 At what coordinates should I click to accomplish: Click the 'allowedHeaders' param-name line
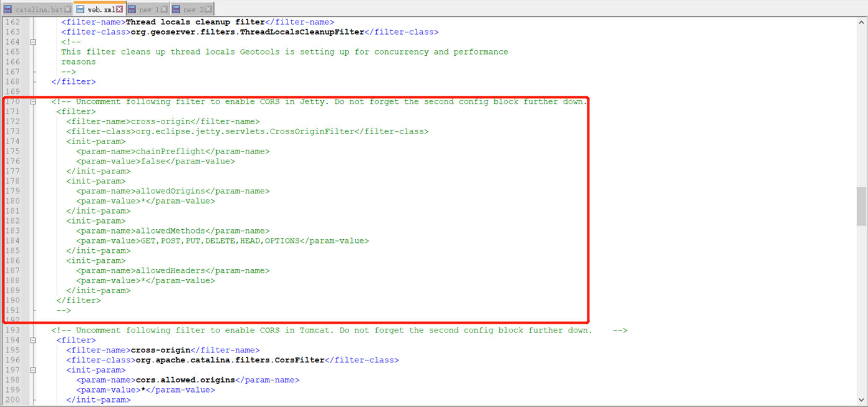pyautogui.click(x=173, y=271)
